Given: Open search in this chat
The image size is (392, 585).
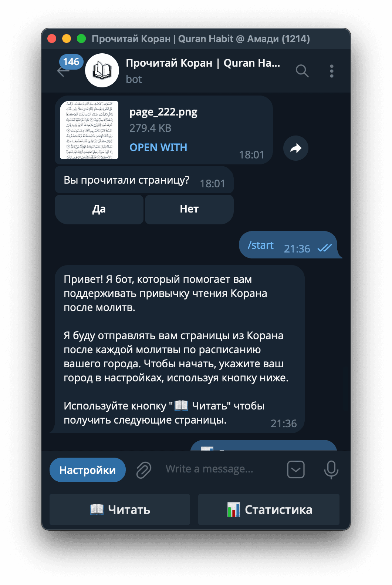Looking at the screenshot, I should (302, 71).
